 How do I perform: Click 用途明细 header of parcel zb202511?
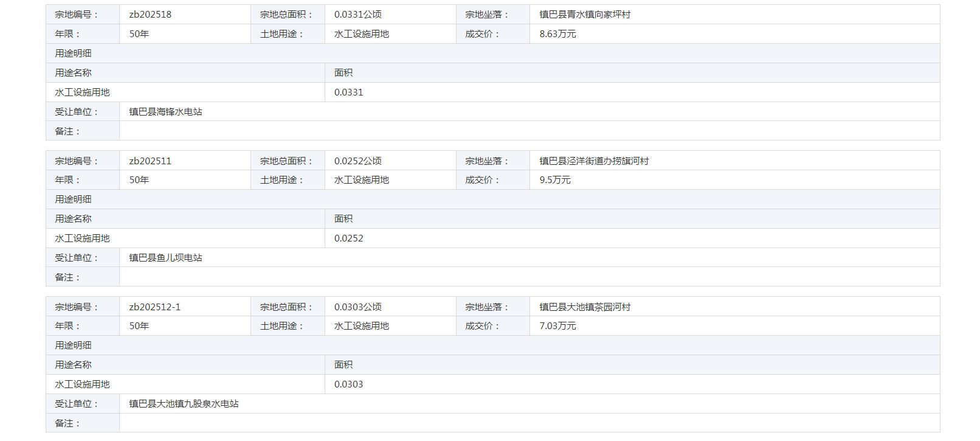click(73, 200)
